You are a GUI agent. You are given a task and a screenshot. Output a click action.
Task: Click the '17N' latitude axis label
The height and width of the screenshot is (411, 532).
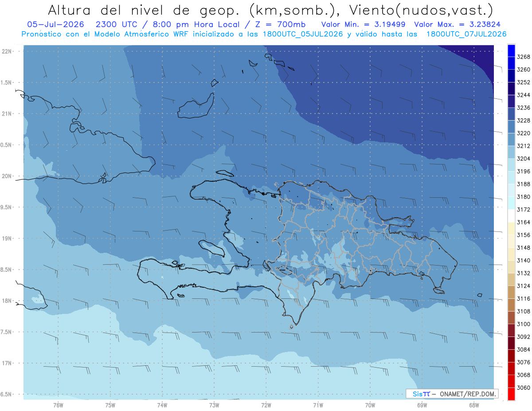point(7,363)
